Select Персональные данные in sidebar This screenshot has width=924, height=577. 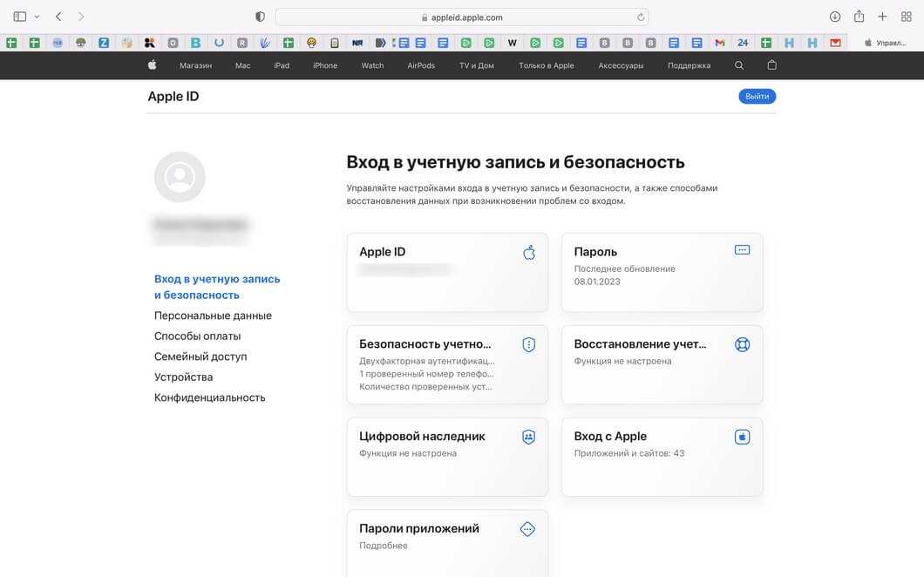(213, 316)
